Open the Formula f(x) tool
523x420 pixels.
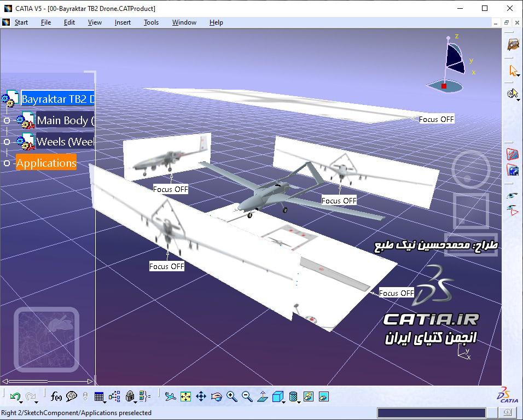(x=56, y=396)
